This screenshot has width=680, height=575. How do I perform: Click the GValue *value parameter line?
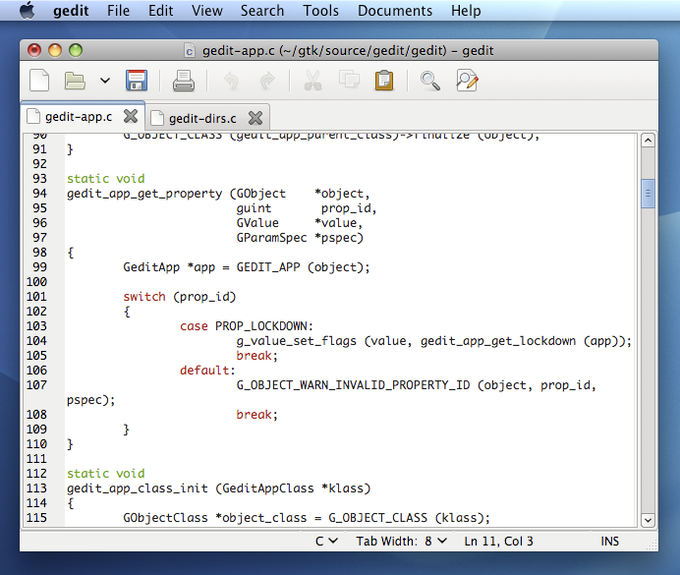coord(299,223)
